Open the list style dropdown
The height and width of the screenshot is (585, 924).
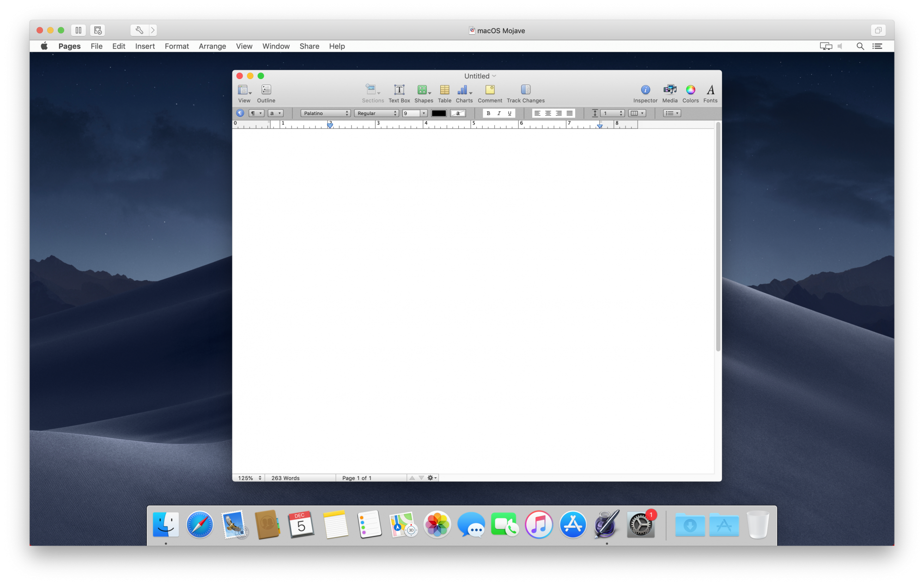[x=672, y=113]
